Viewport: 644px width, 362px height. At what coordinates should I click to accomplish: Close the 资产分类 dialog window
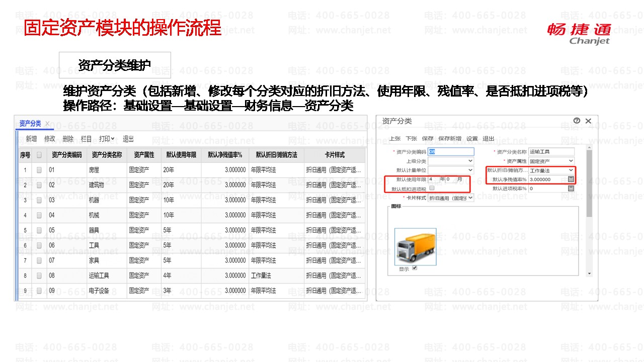(588, 121)
